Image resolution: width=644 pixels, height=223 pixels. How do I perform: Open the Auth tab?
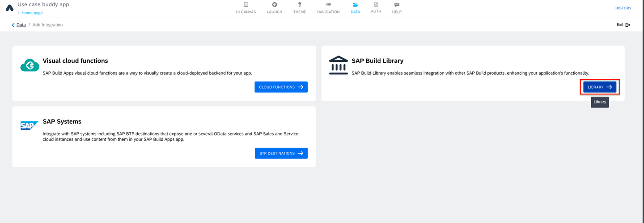376,8
